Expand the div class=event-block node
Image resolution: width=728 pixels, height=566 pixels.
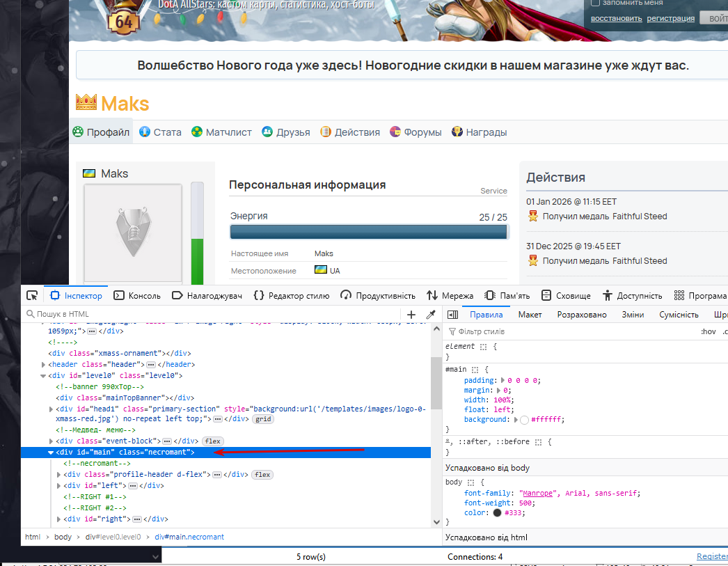pyautogui.click(x=51, y=441)
